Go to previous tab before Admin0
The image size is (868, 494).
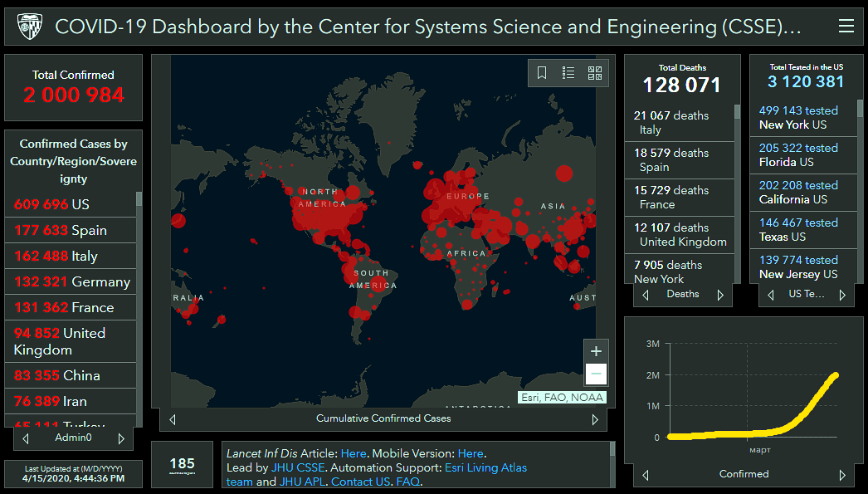click(x=26, y=438)
